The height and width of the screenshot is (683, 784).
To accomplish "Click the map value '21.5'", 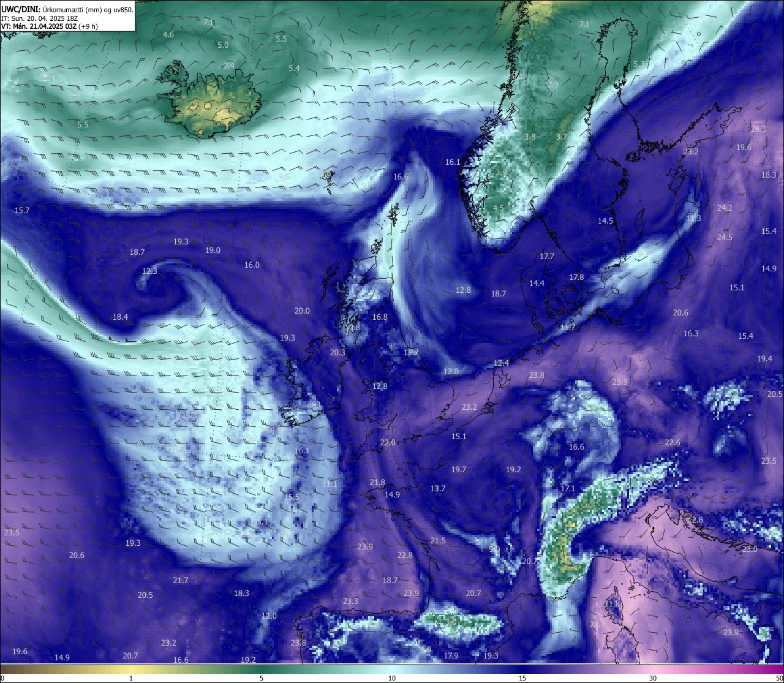I will [438, 541].
